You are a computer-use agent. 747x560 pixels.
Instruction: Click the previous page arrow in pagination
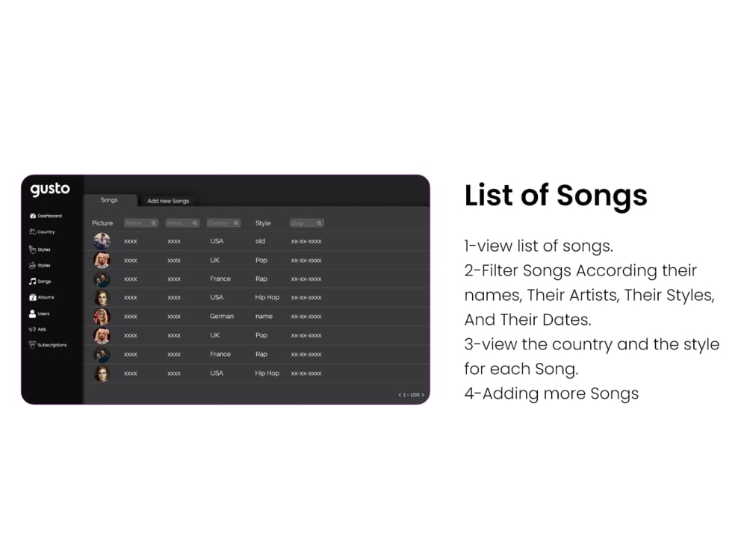tap(400, 394)
